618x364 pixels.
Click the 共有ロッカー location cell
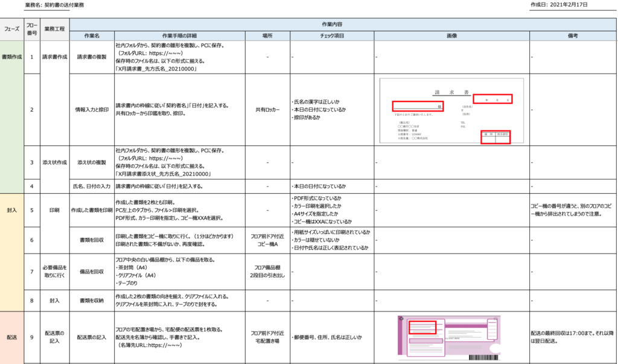tap(268, 110)
